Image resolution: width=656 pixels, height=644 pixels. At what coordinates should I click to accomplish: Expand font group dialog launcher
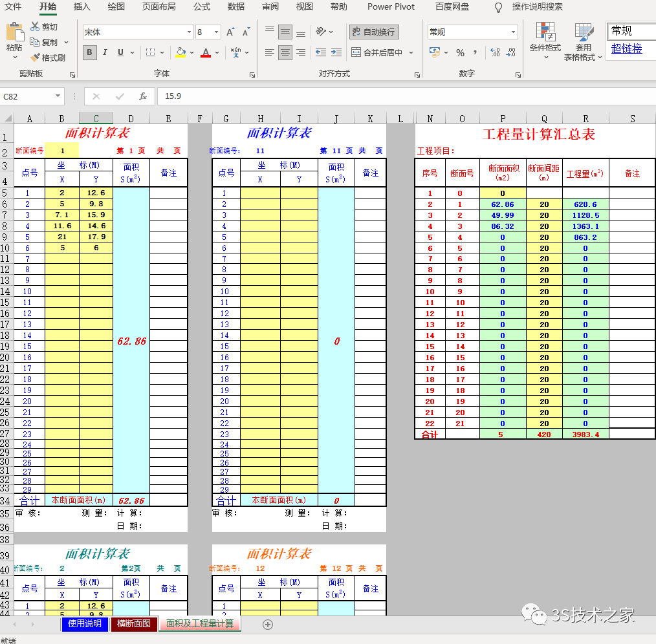click(252, 75)
